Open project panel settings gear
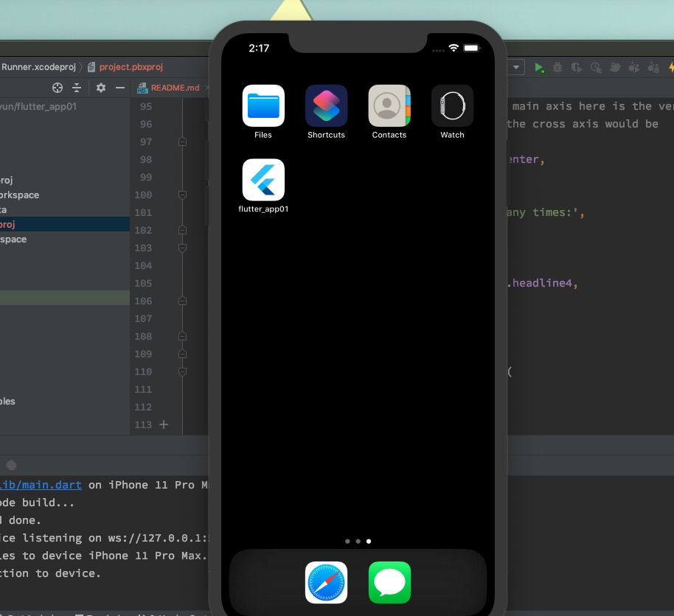This screenshot has height=616, width=674. pos(100,88)
